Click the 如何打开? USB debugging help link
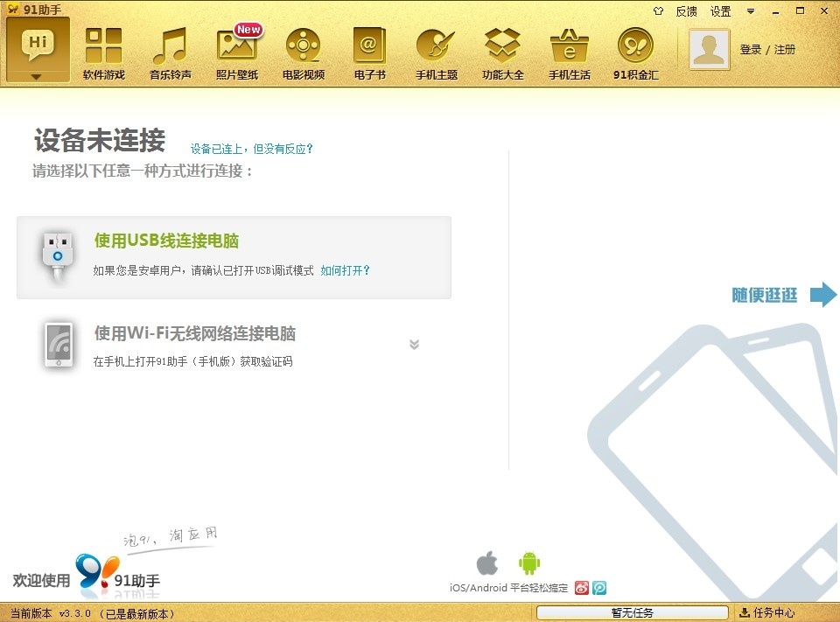Screen dimensions: 840x622 click(345, 271)
